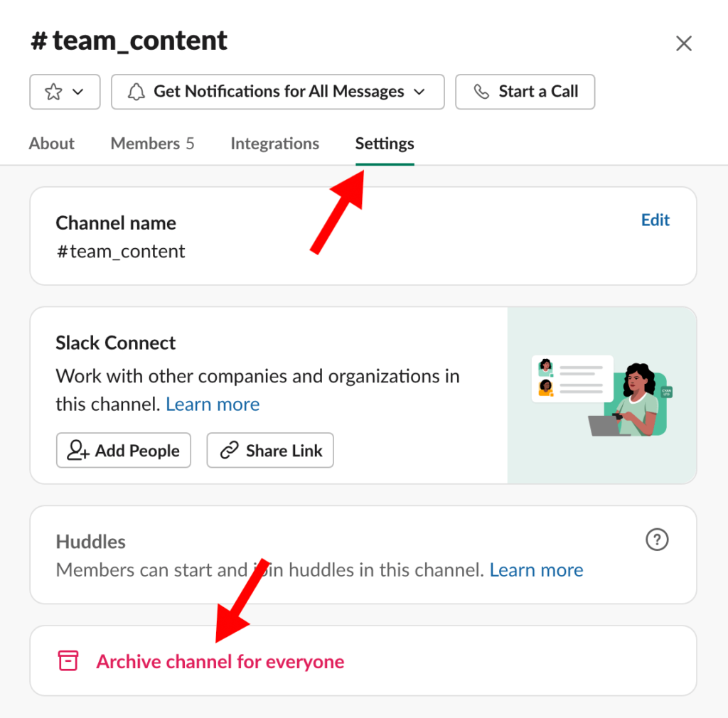Start a Call button text
Screen dimensions: 728x718
click(x=538, y=92)
